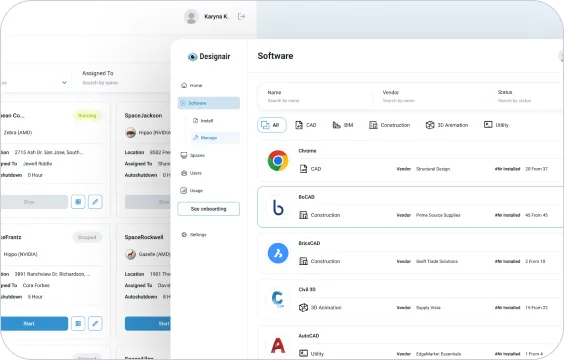Click the Designair logo in the sidebar

tap(209, 56)
